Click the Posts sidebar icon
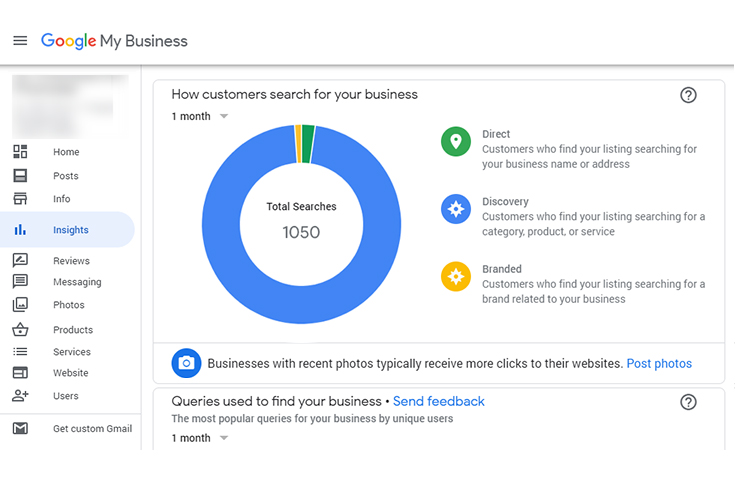 [20, 175]
